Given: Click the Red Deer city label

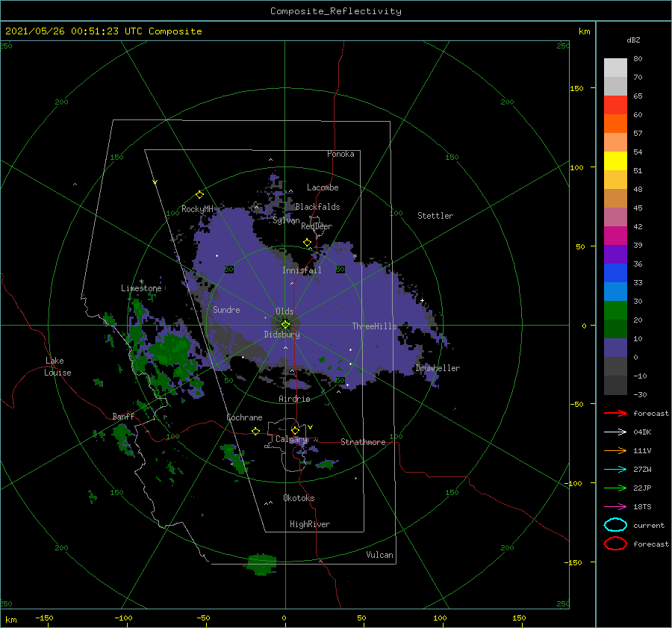Looking at the screenshot, I should click(317, 226).
